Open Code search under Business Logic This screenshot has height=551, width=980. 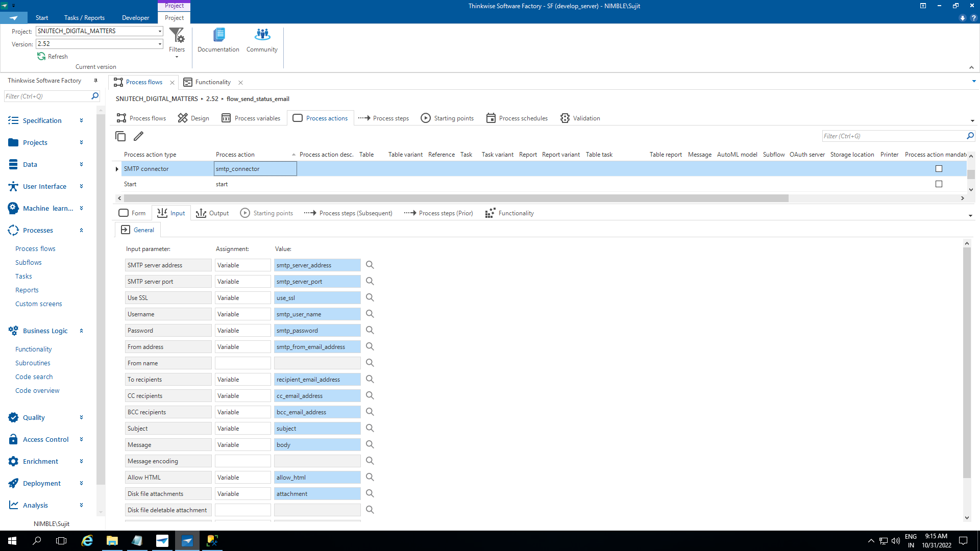(x=34, y=377)
